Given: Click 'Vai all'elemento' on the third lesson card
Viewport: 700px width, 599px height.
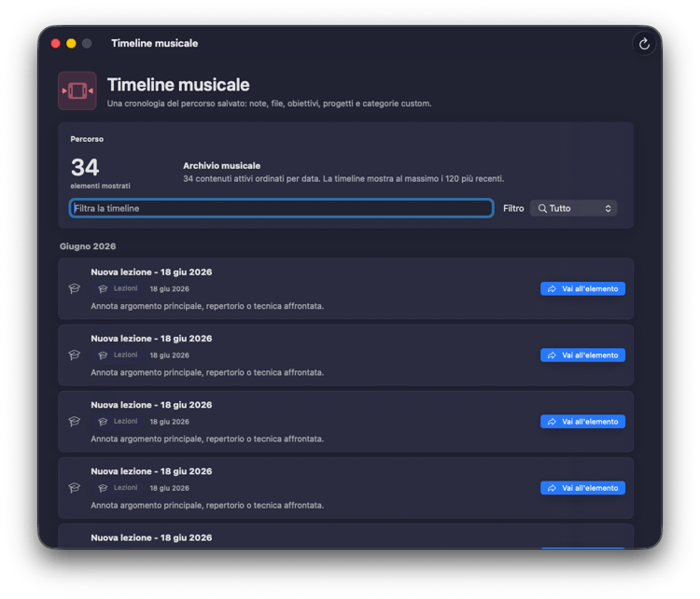Looking at the screenshot, I should pyautogui.click(x=582, y=422).
